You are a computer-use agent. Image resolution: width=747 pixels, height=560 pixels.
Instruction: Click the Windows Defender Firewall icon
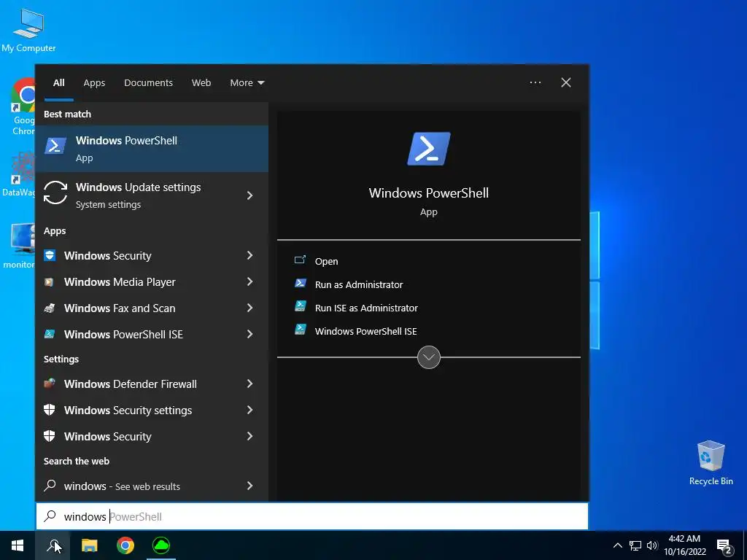[49, 384]
